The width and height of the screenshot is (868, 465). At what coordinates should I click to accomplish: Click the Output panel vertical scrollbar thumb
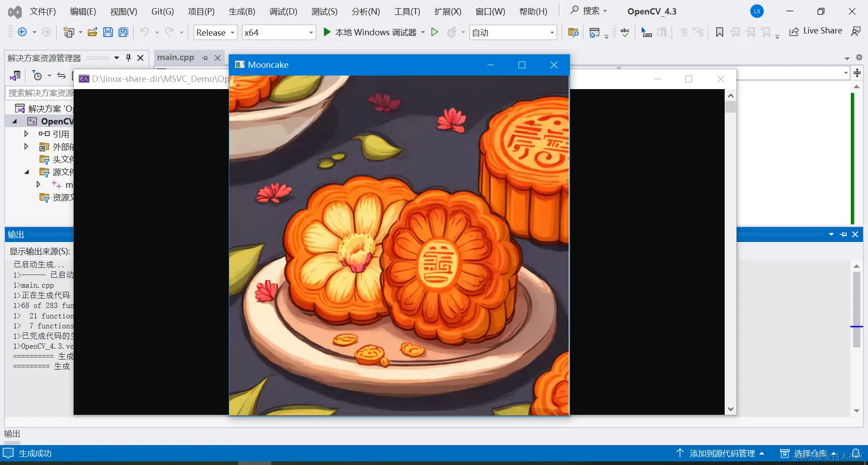pos(856,309)
